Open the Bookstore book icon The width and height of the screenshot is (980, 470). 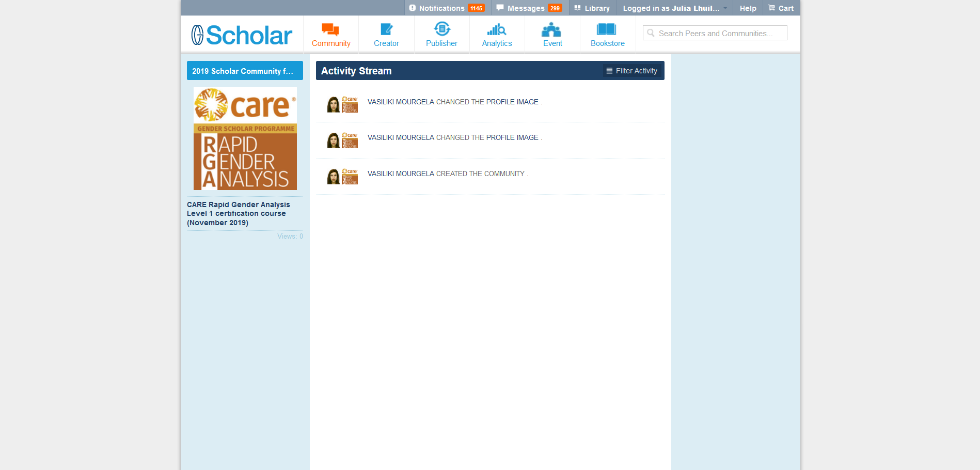coord(607,29)
